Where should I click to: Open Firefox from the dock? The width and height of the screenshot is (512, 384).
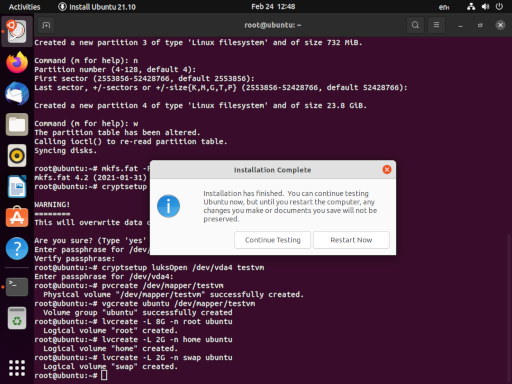tap(17, 62)
